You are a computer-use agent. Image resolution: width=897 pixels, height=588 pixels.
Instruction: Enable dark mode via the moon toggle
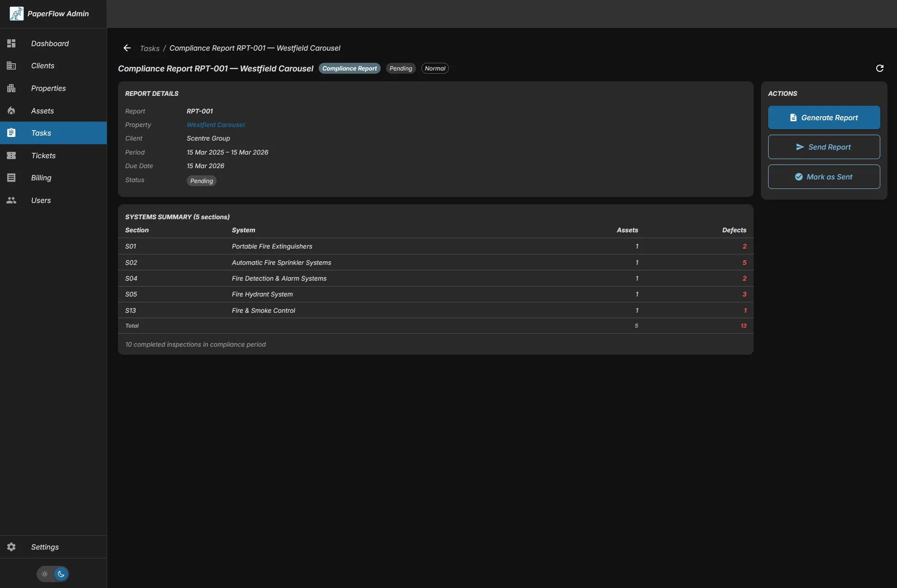pyautogui.click(x=61, y=574)
